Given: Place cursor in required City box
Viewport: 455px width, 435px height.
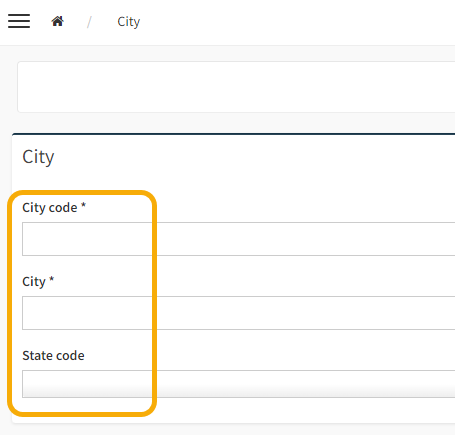Looking at the screenshot, I should 239,313.
